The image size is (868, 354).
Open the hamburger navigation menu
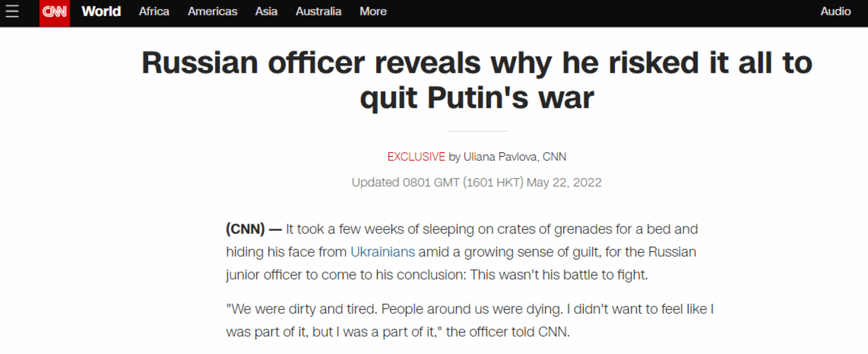(x=11, y=12)
